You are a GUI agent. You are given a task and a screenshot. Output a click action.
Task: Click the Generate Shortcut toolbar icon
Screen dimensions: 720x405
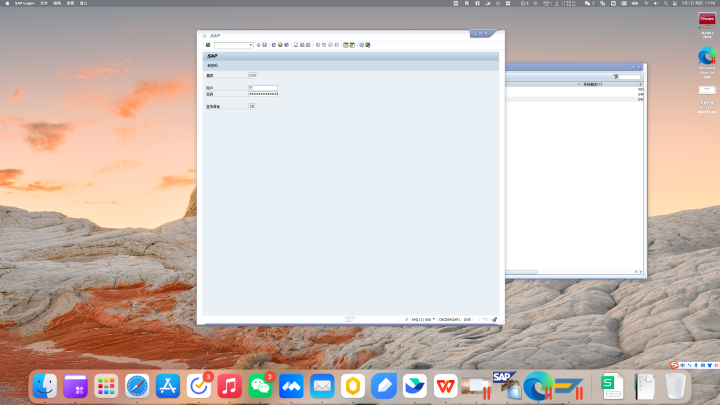point(352,45)
